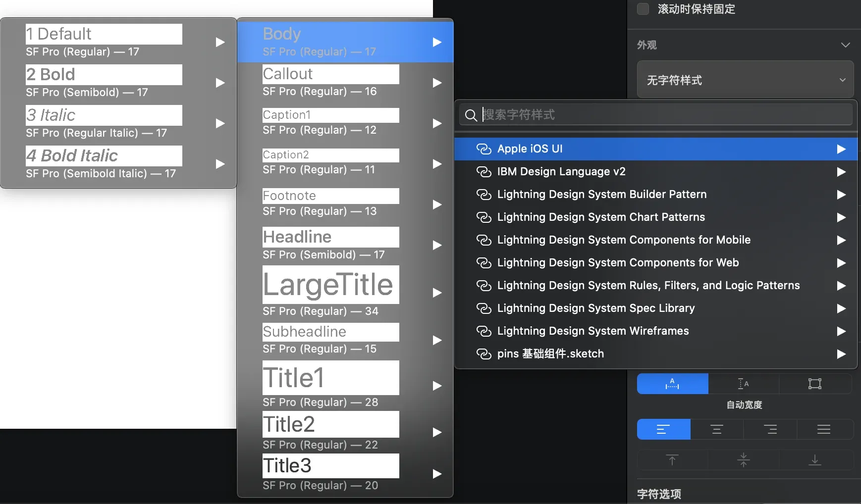Select the Title3 text style
861x504 pixels.
(x=345, y=473)
